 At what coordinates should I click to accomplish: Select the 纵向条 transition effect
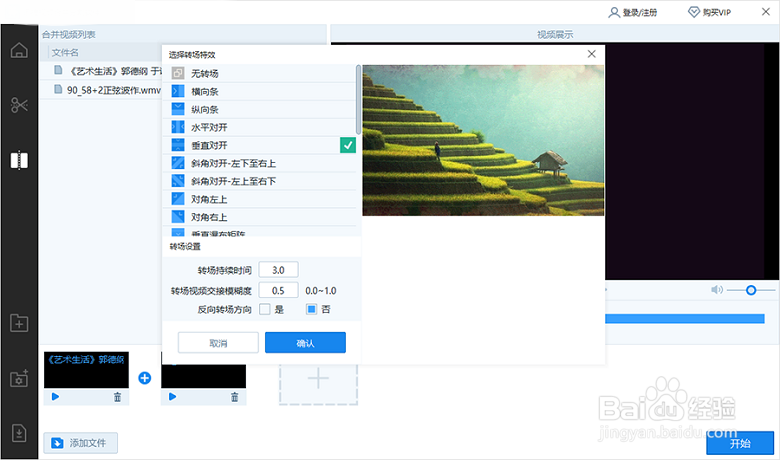259,109
